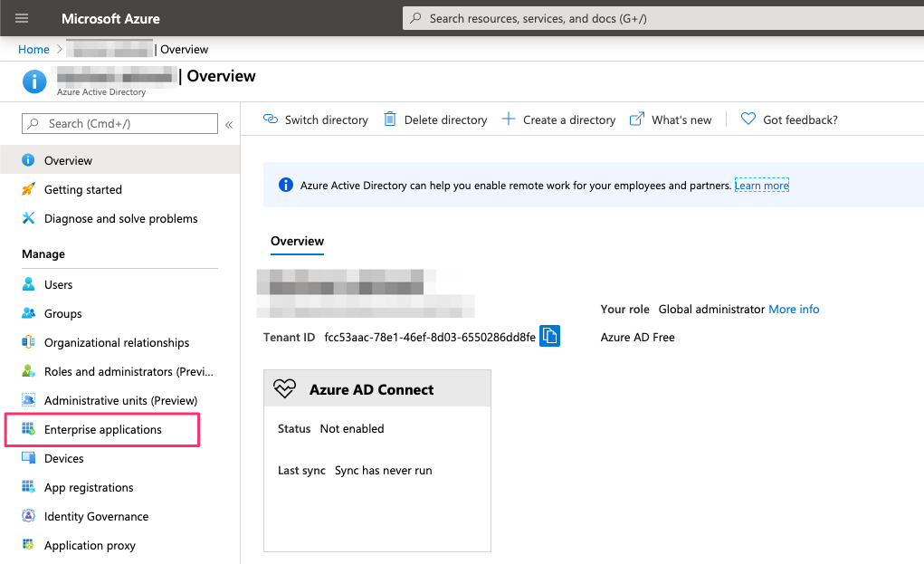
Task: Select Diagnose and solve problems
Action: pyautogui.click(x=120, y=218)
